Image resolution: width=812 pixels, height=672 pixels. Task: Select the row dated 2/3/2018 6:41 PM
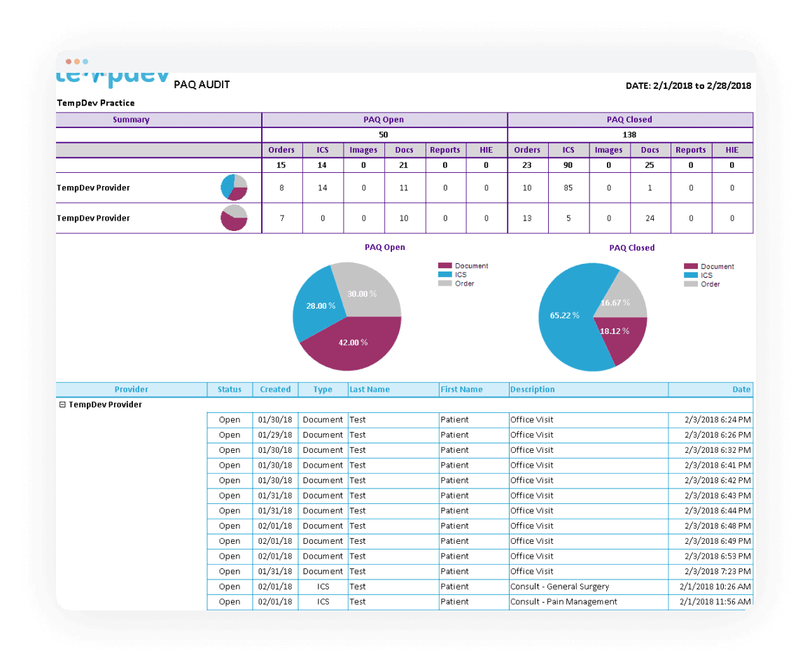(x=479, y=465)
